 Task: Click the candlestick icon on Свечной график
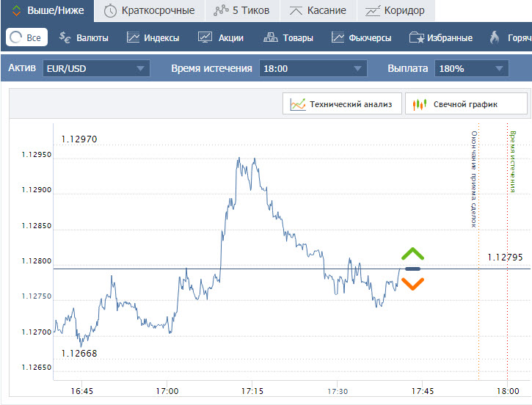click(419, 104)
